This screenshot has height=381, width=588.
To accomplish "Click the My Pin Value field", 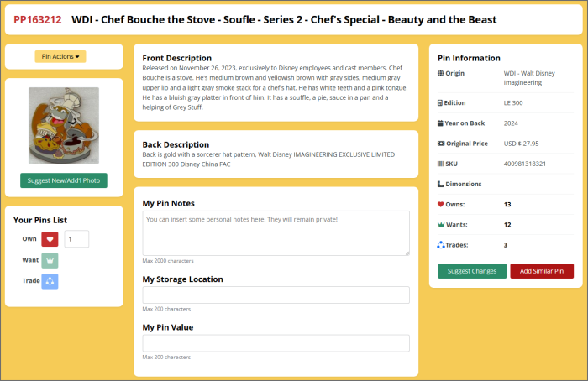I will pos(276,343).
